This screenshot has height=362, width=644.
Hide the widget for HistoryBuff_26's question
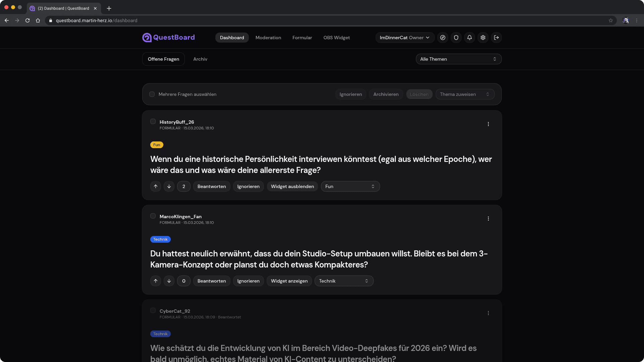click(292, 186)
